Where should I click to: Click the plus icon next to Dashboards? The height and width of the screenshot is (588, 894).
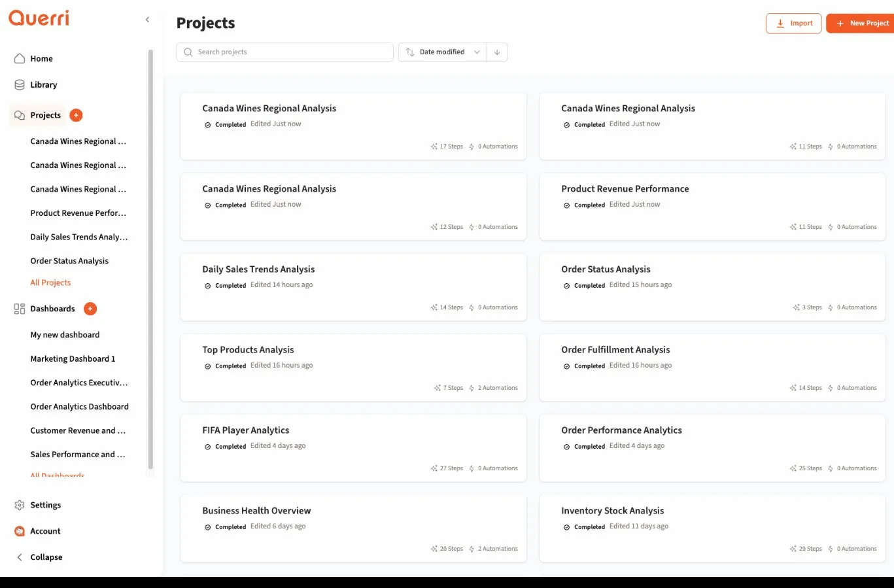click(90, 309)
